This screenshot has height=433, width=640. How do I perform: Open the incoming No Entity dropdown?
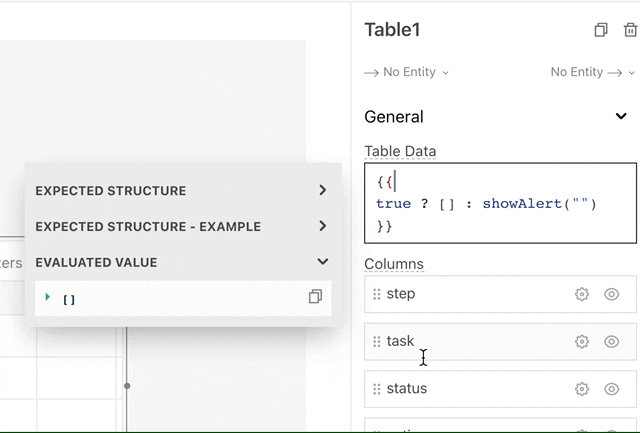406,72
